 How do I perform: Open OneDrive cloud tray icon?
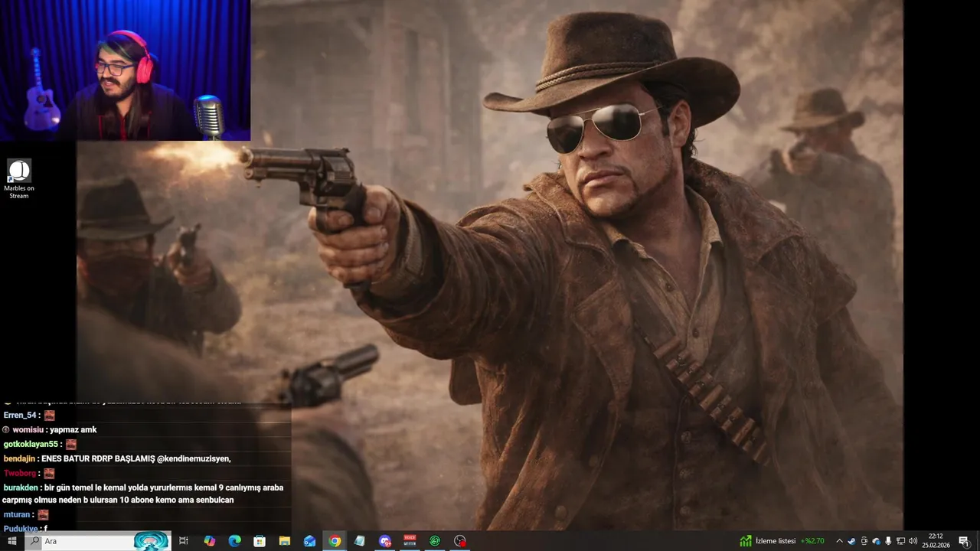pos(877,541)
